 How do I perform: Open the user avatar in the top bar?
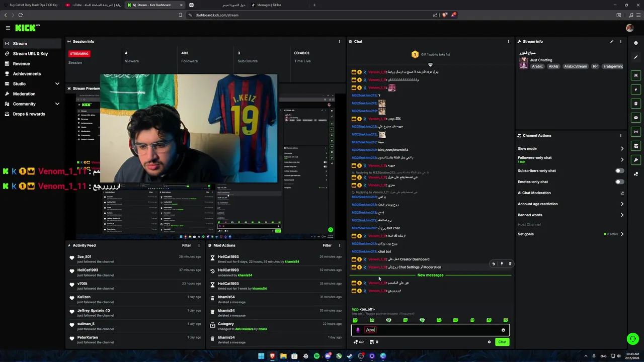pos(629,28)
